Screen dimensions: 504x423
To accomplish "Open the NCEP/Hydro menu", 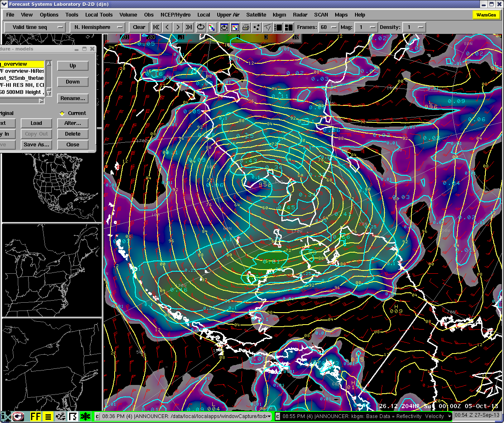I will coord(175,14).
